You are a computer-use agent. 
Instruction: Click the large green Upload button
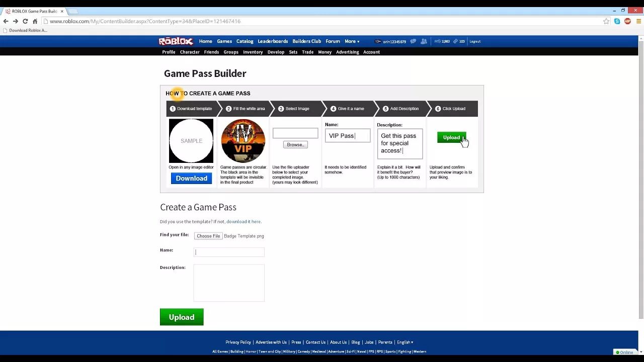pos(182,317)
